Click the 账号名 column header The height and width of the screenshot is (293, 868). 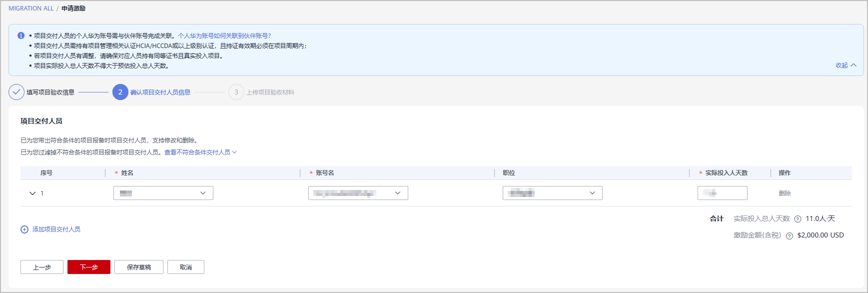coord(325,173)
